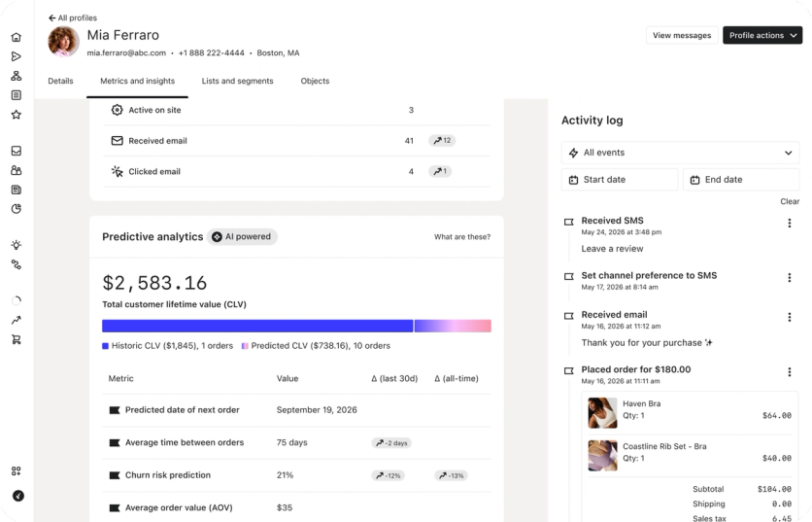
Task: Click the Received email +12 trend badge
Action: 442,141
